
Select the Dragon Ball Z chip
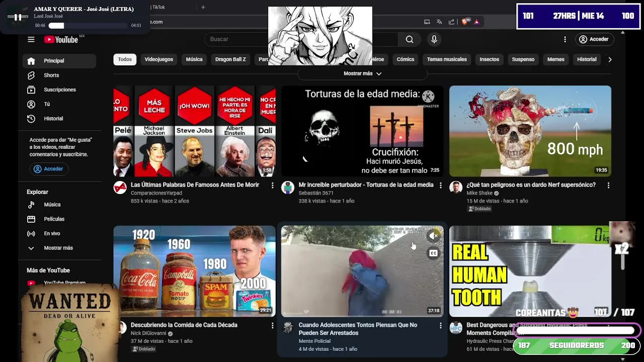[x=230, y=59]
